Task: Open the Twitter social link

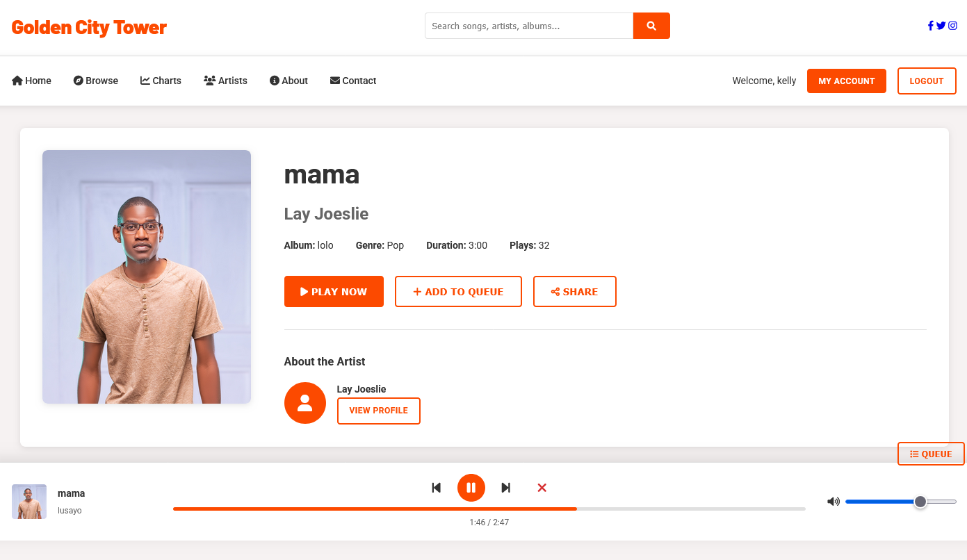Action: 941,26
